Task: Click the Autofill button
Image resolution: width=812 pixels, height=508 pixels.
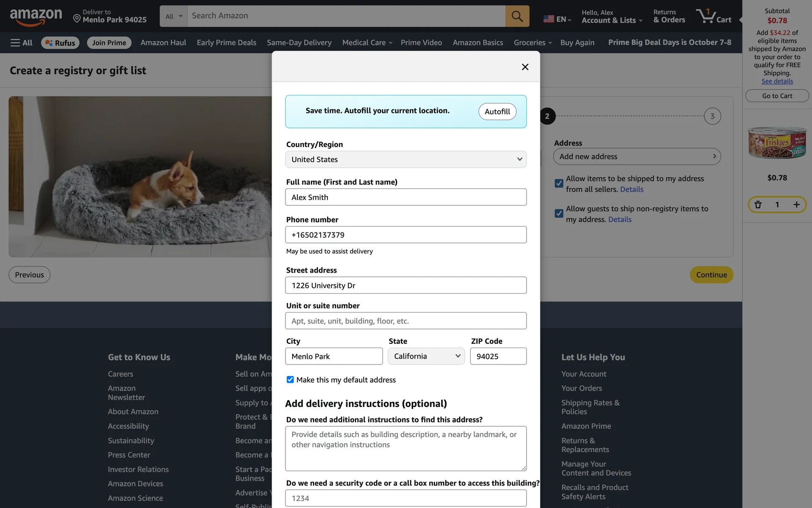Action: (x=497, y=112)
